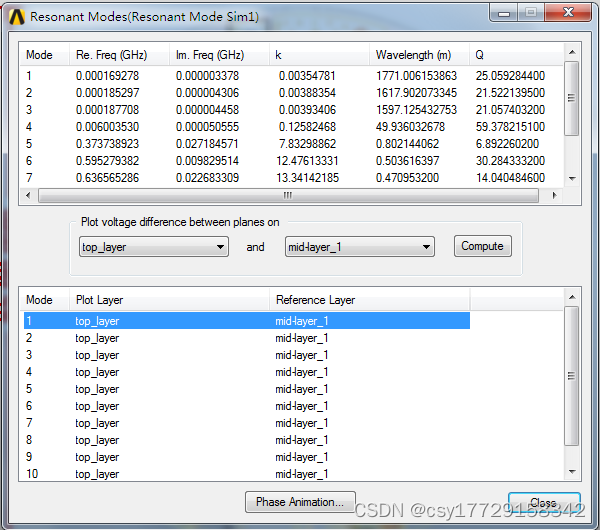Select mode 8 in the plot layer list

(247, 440)
